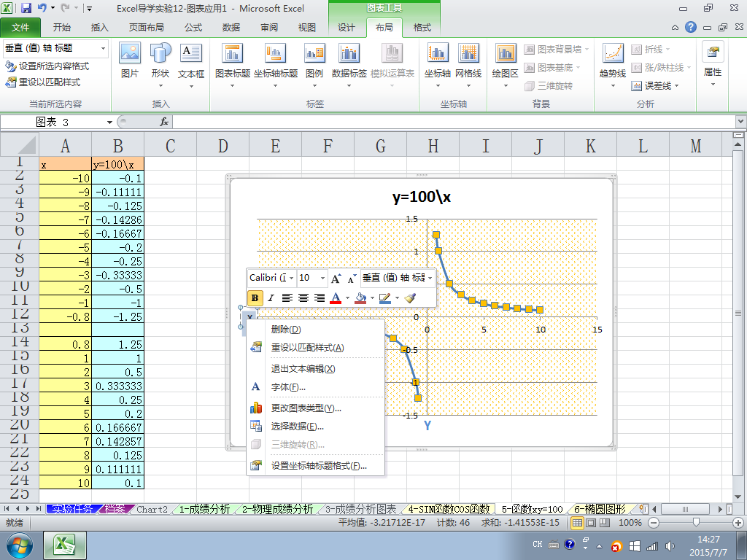The height and width of the screenshot is (560, 747).
Task: Open the axis titles (坐标轴标题) menu
Action: tap(275, 65)
